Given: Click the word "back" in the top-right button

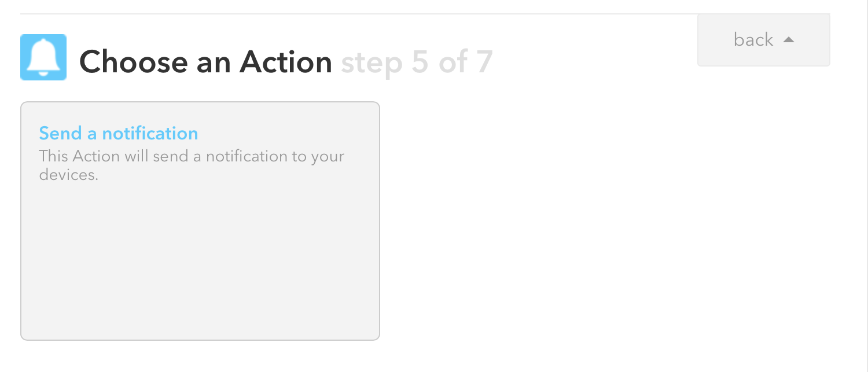Looking at the screenshot, I should 753,40.
